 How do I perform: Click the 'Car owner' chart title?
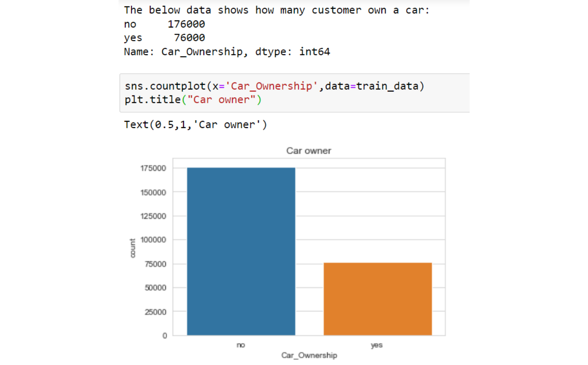[309, 151]
